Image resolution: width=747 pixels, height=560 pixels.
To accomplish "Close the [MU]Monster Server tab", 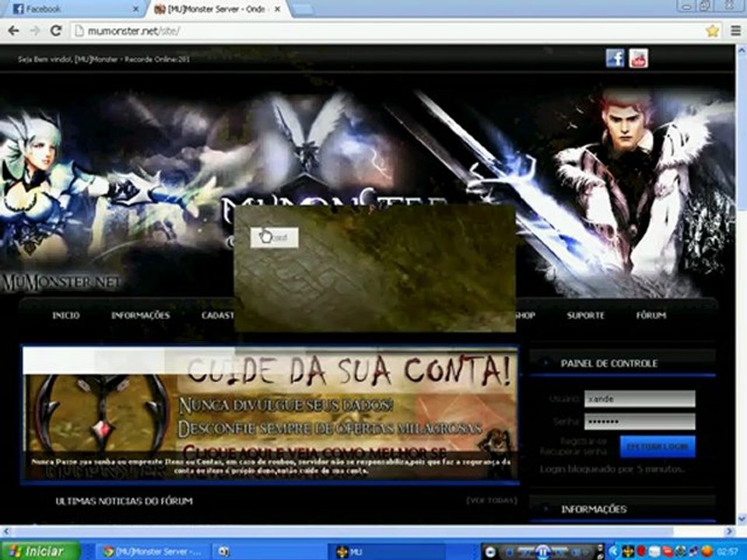I will tap(278, 9).
